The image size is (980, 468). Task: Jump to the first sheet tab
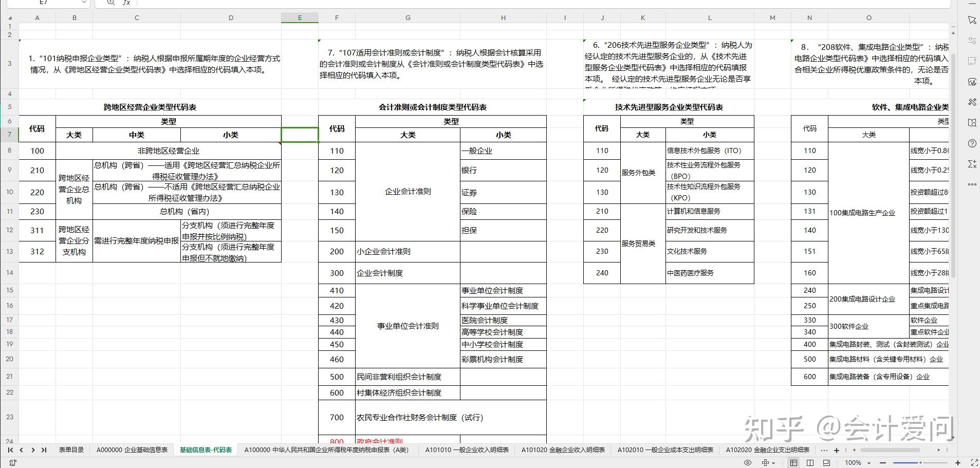click(10, 450)
